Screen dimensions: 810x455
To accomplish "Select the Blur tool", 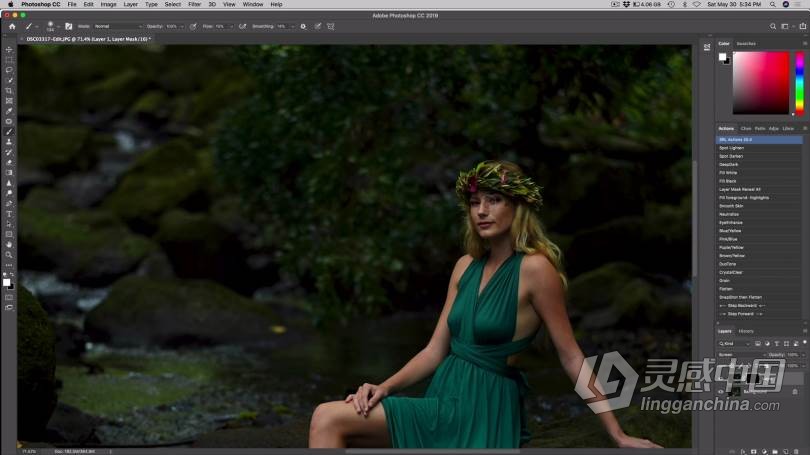I will [9, 183].
